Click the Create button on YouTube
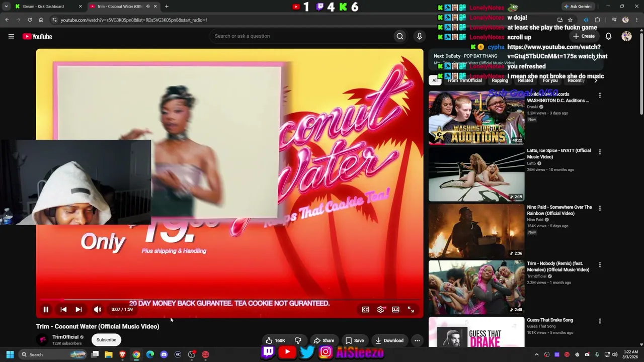Image resolution: width=644 pixels, height=362 pixels. 584,36
